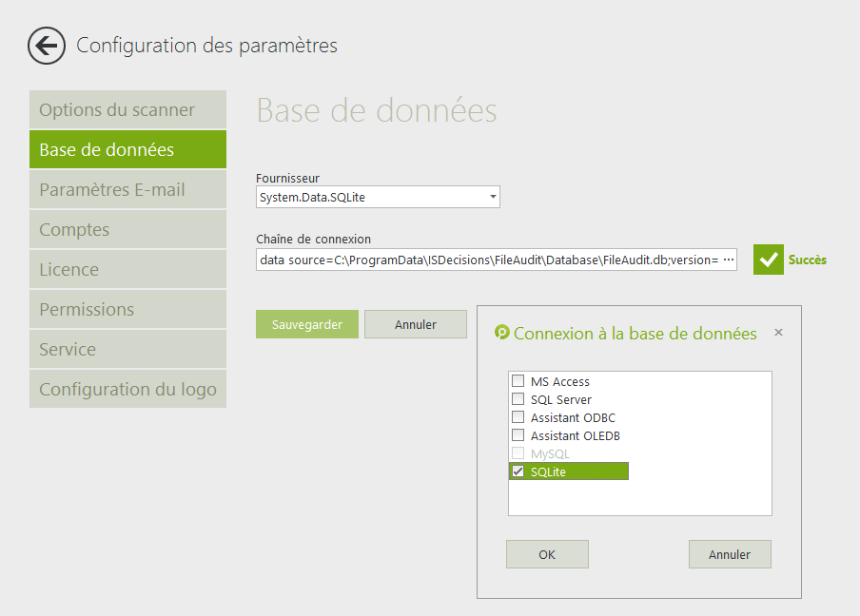Click the green Succès checkmark icon
Image resolution: width=860 pixels, height=616 pixels.
pyautogui.click(x=768, y=260)
